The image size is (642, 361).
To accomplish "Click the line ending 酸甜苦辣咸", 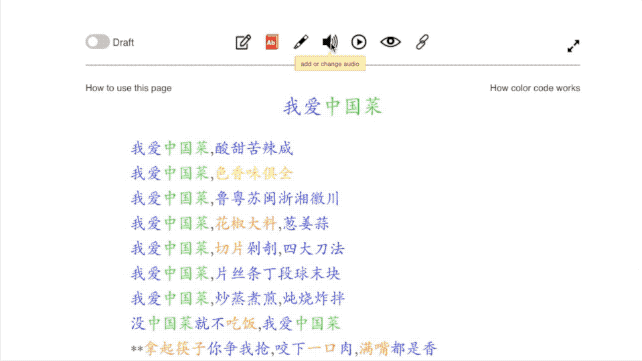I will [212, 148].
